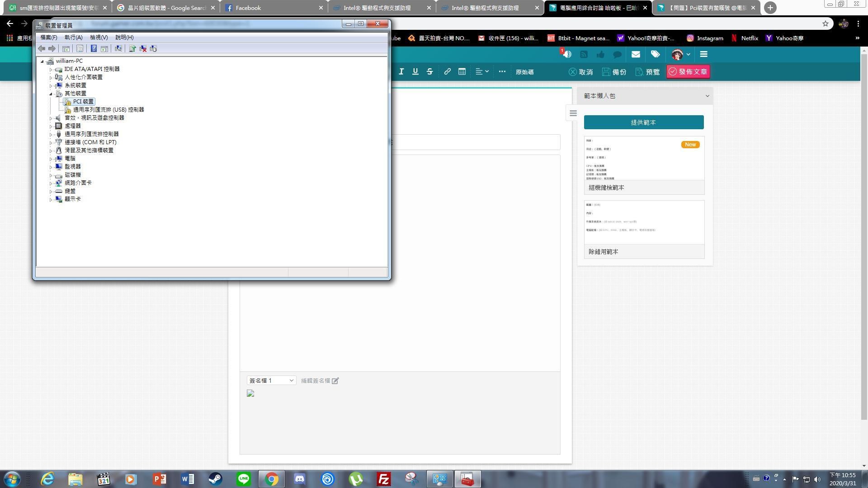The height and width of the screenshot is (488, 868).
Task: Open the tag icon in header
Action: click(655, 54)
